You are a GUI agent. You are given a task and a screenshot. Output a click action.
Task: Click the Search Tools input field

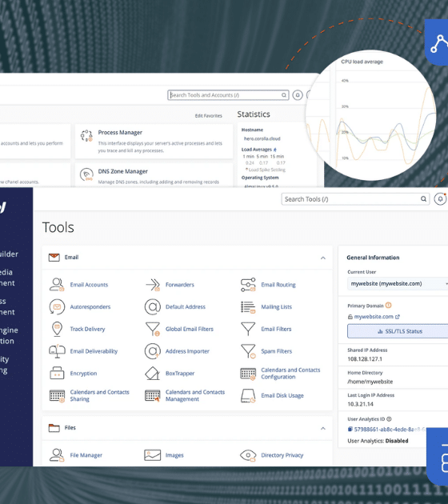click(x=355, y=199)
